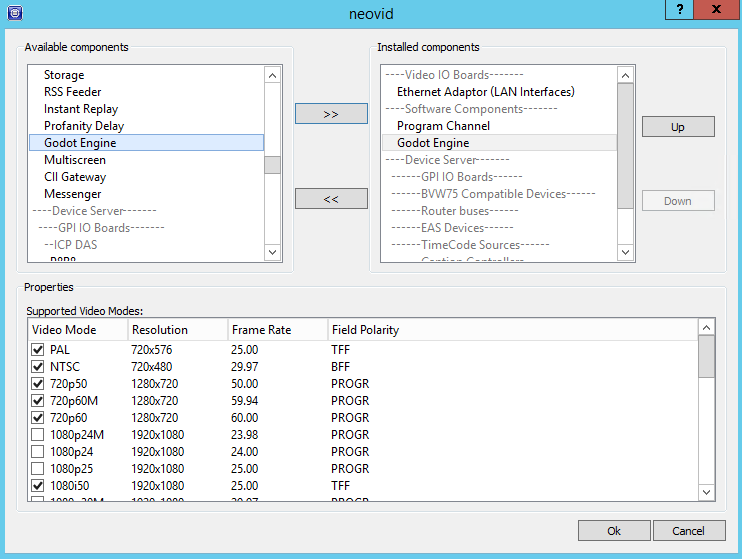Select Profanity Delay in Available components
Viewport: 742px width, 559px height.
click(x=147, y=126)
